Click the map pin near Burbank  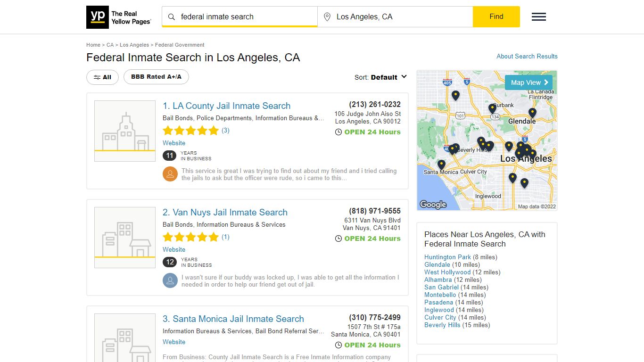(492, 108)
